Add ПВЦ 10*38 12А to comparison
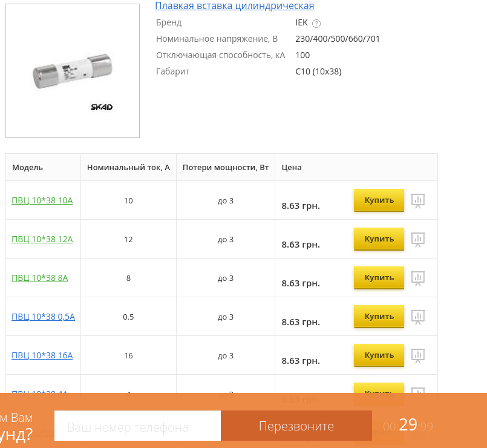 click(418, 240)
